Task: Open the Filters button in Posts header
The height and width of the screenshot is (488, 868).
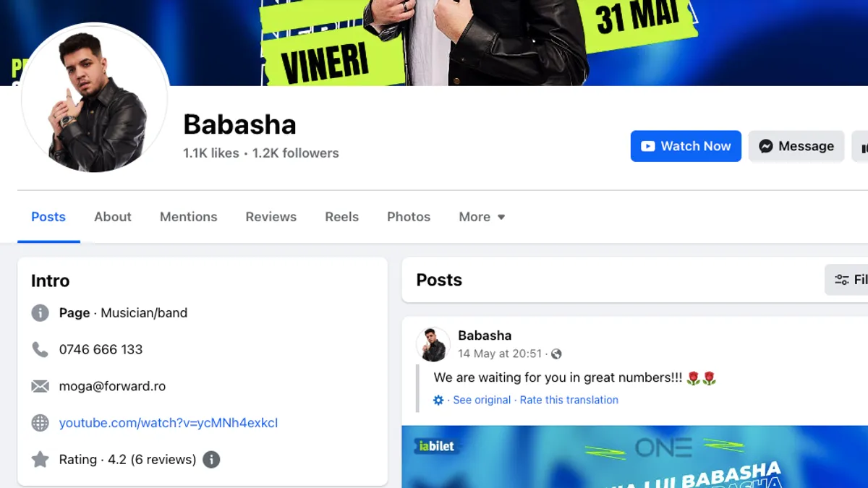Action: point(846,280)
